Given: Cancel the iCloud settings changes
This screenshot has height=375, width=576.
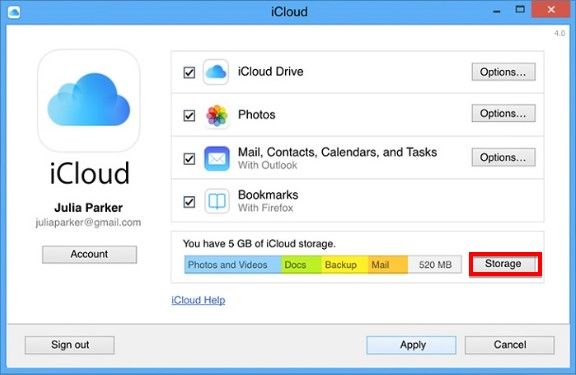Looking at the screenshot, I should [510, 345].
